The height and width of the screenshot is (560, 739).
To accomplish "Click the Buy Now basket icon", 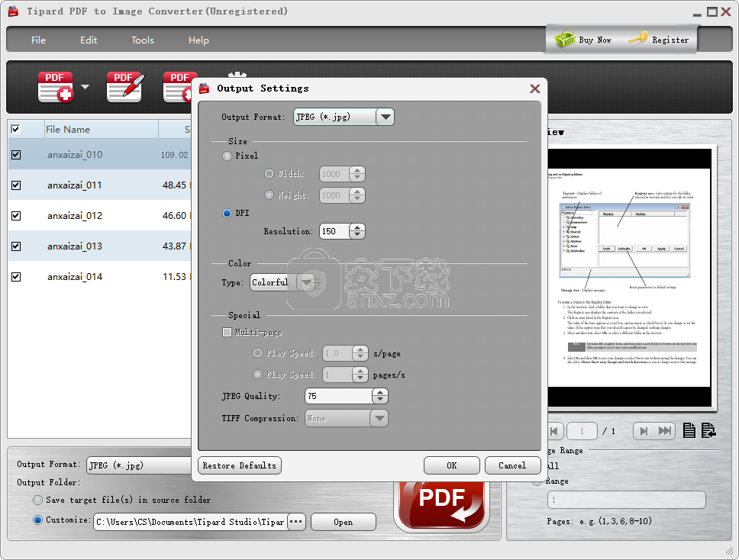I will [565, 39].
